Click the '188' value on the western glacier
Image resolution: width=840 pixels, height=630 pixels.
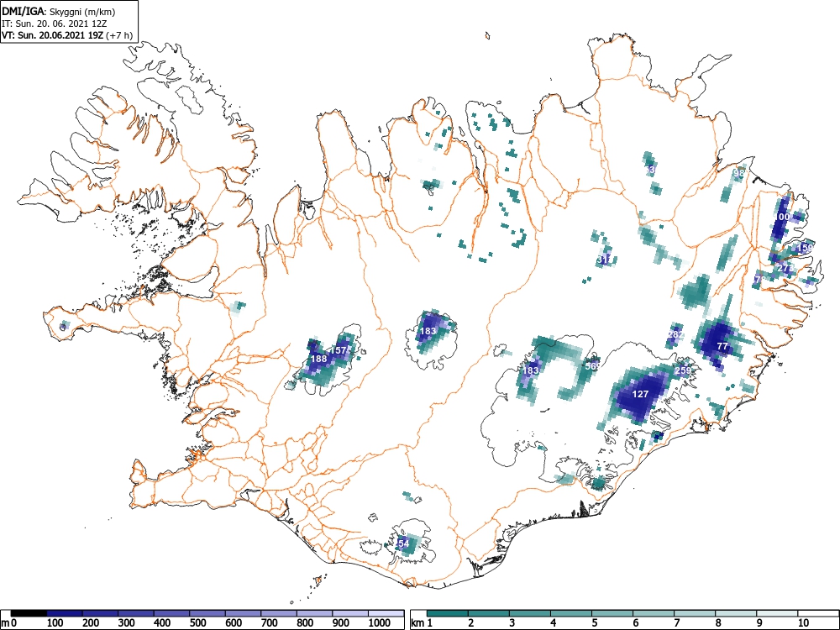pyautogui.click(x=318, y=359)
